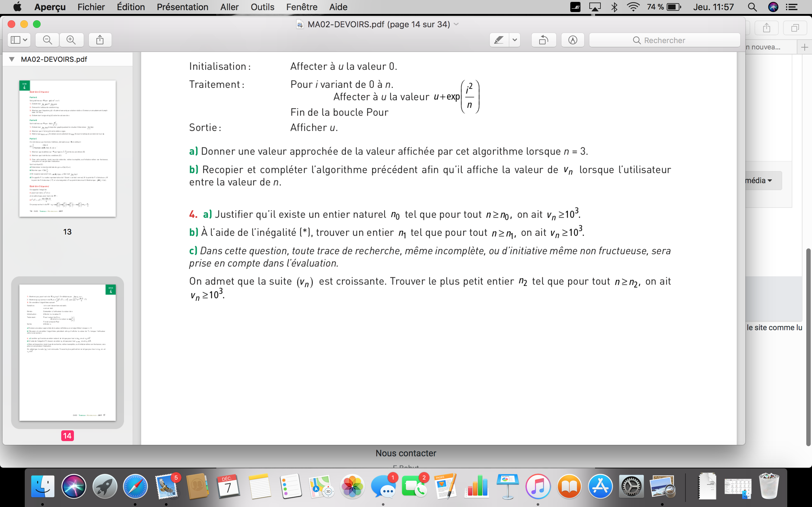
Task: Select the page 13 thumbnail
Action: [68, 149]
